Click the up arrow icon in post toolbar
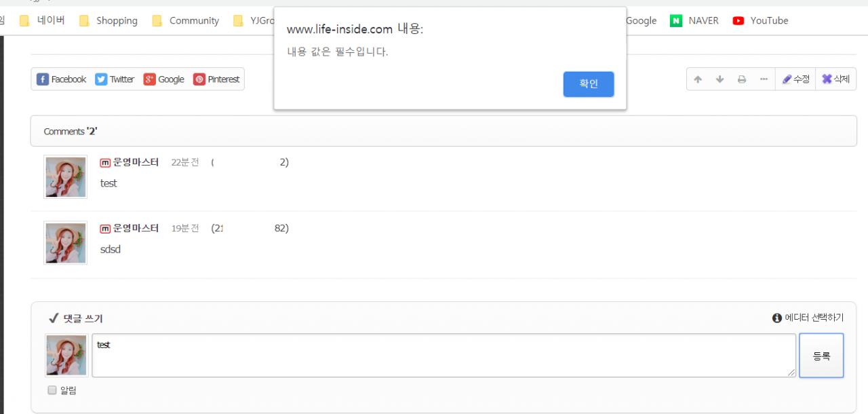The width and height of the screenshot is (868, 414). [698, 79]
